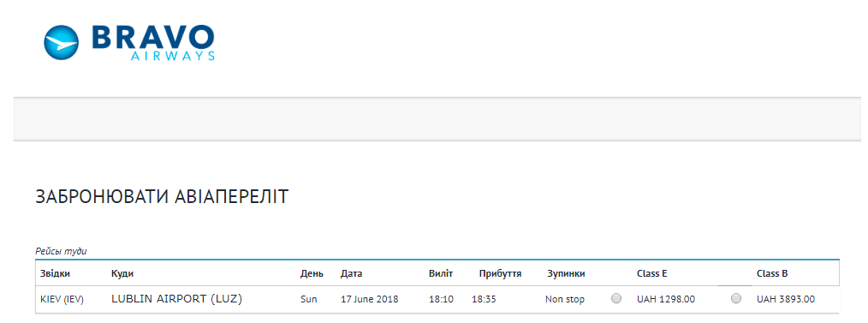The height and width of the screenshot is (323, 868).
Task: Click the Прибуття column header
Action: (x=501, y=273)
